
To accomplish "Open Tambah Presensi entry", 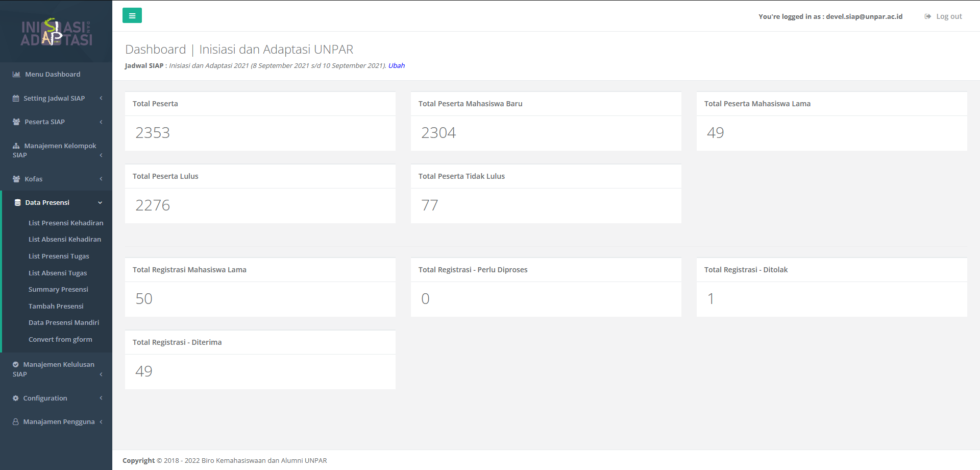I will tap(56, 306).
